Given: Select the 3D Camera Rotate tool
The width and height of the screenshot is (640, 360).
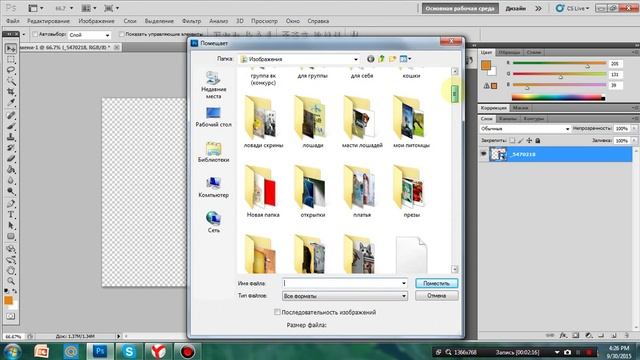Looking at the screenshot, I should 11,260.
